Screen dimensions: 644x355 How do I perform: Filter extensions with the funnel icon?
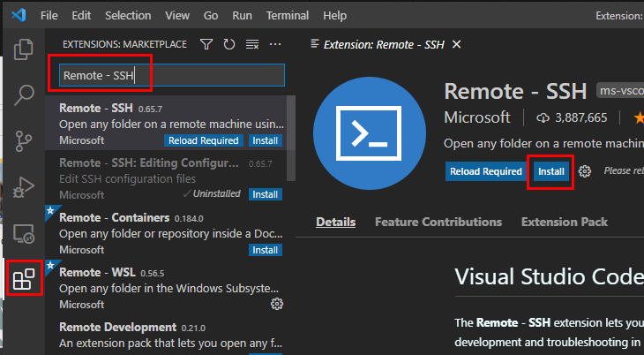tap(206, 44)
